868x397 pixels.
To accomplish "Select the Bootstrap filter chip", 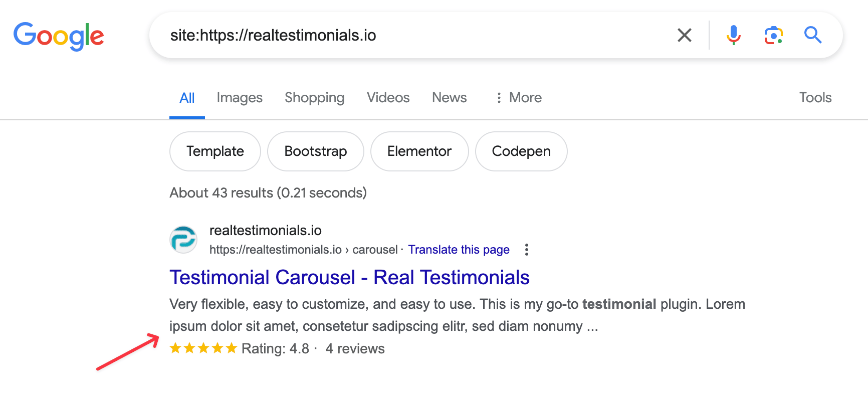I will coord(316,151).
